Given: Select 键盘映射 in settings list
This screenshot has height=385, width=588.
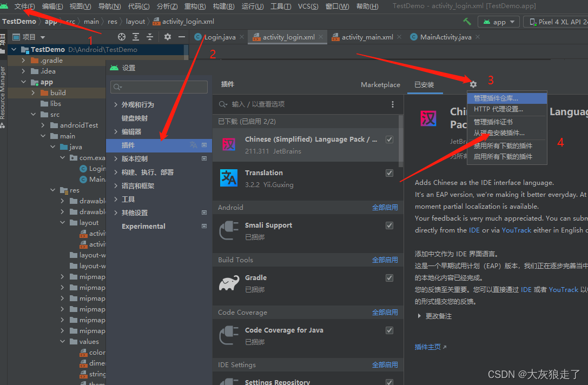Looking at the screenshot, I should pos(134,118).
